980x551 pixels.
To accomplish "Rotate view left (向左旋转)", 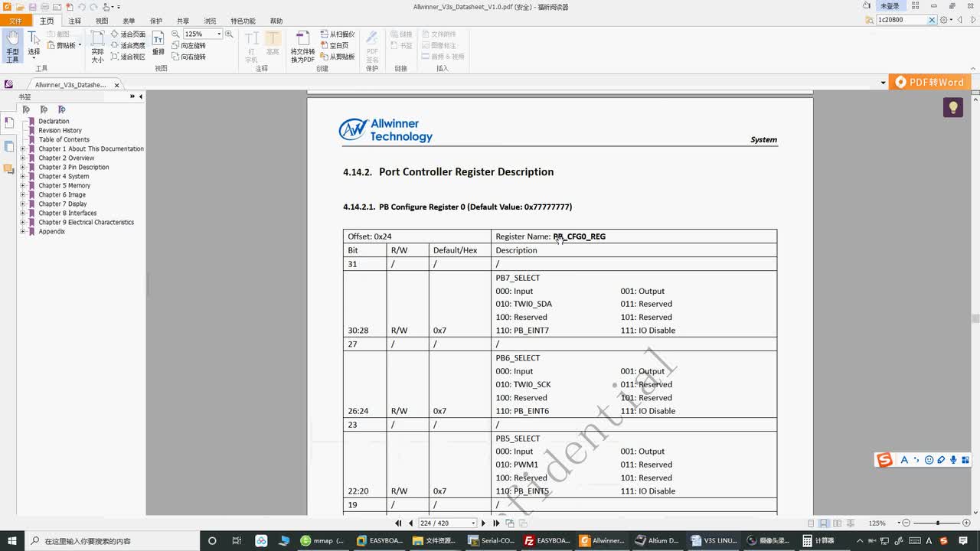I will coord(188,45).
